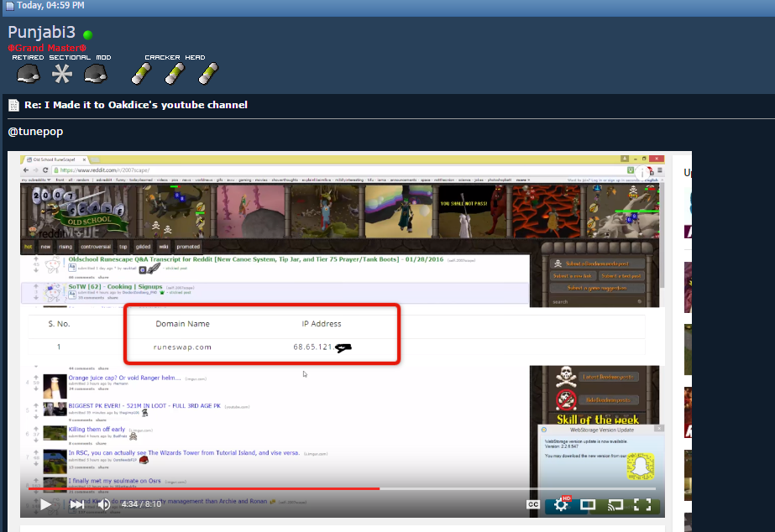This screenshot has height=532, width=775.
Task: Open 'my subreddits' dropdown in video
Action: click(x=35, y=180)
